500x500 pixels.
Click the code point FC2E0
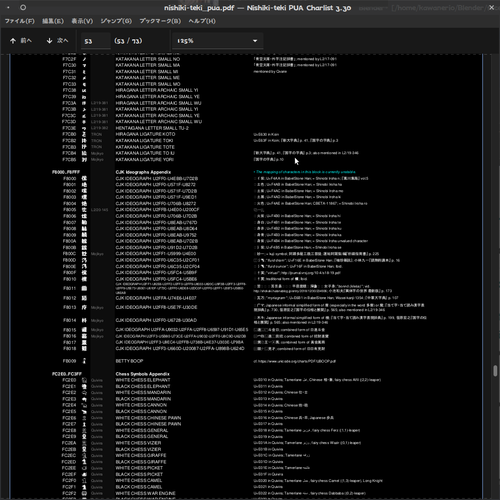[69, 380]
